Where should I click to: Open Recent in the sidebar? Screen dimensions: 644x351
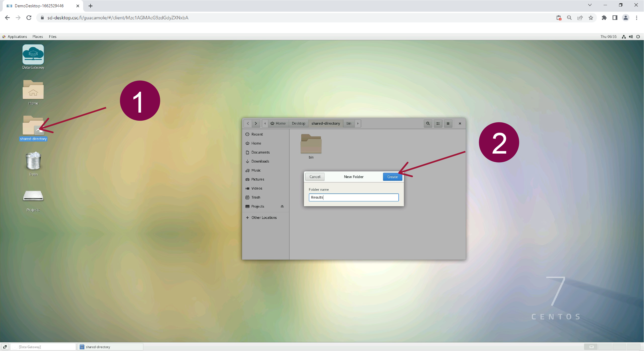pos(266,134)
